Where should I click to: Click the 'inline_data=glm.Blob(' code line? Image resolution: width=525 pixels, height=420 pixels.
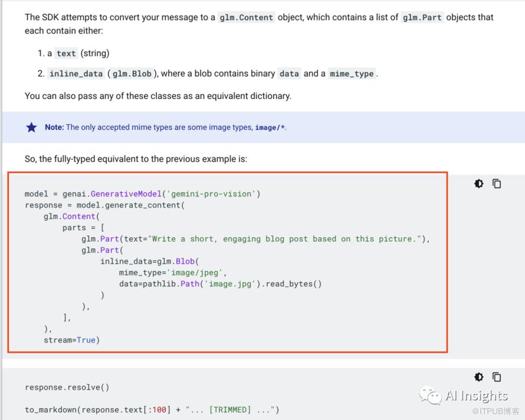149,261
